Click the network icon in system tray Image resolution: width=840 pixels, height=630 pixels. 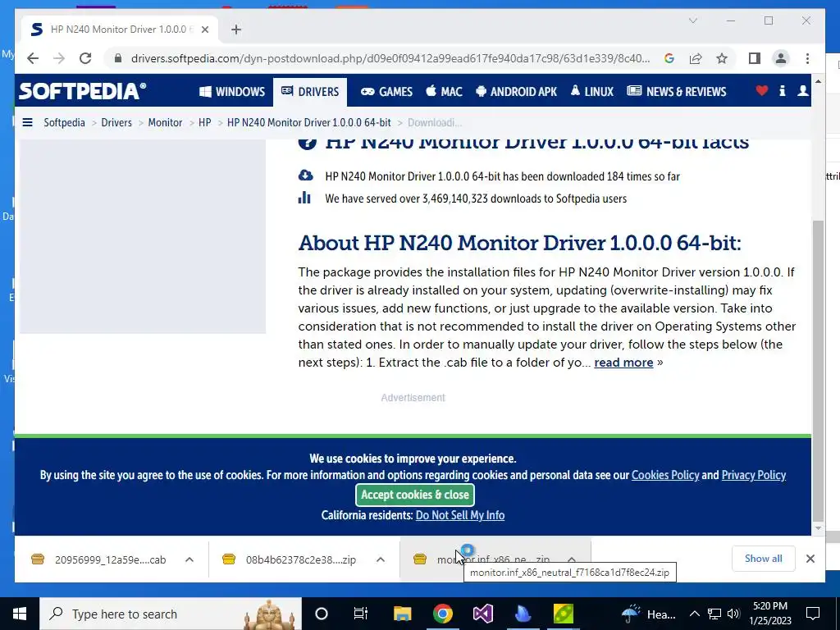[x=714, y=614]
